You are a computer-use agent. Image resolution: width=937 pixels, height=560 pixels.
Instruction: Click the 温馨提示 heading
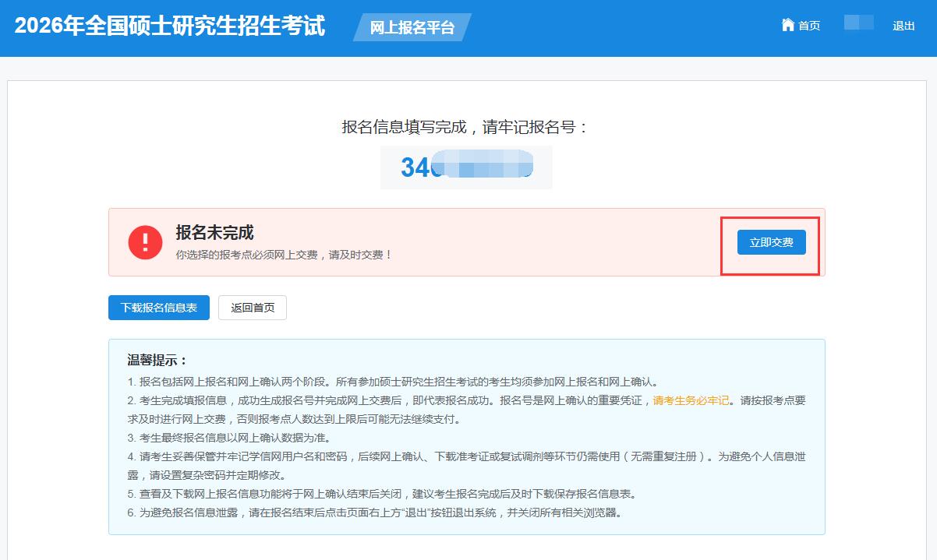click(x=157, y=361)
